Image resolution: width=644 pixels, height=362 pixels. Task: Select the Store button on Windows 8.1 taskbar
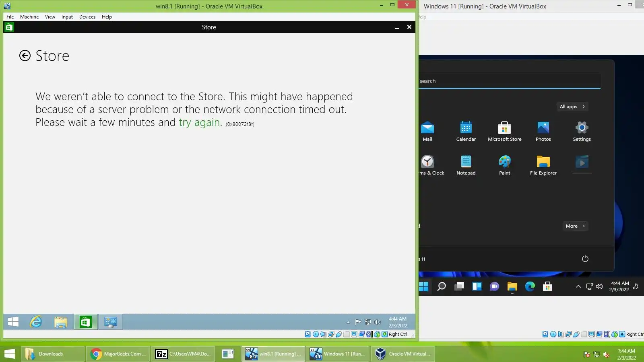[x=85, y=322]
